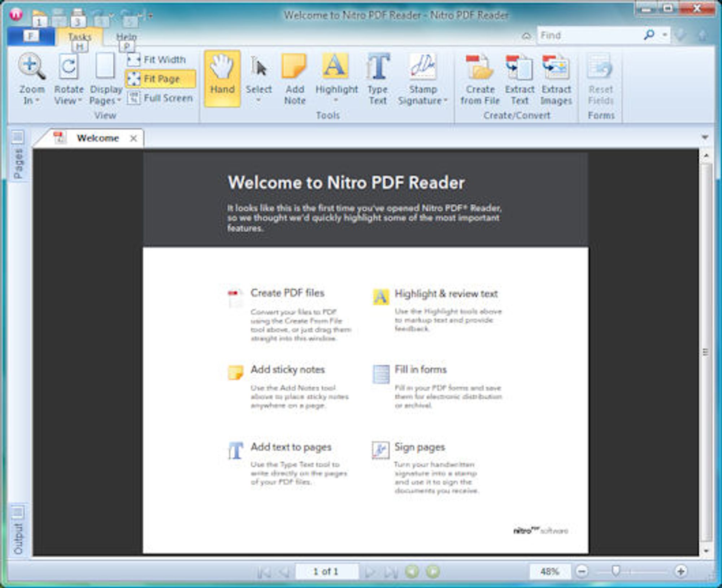Jump to the last page button
The height and width of the screenshot is (588, 722).
[391, 572]
